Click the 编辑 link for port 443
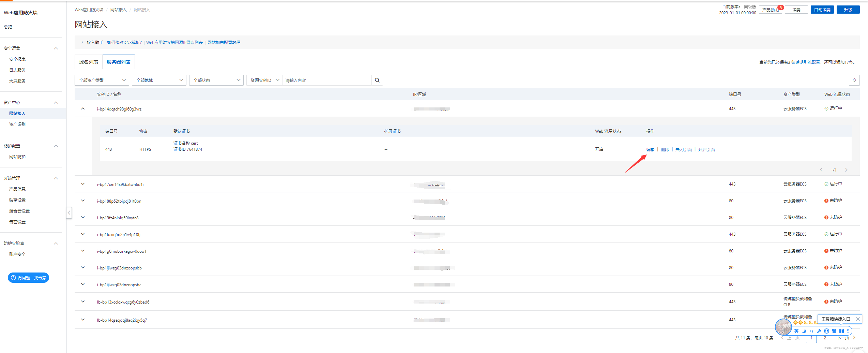 tap(650, 150)
